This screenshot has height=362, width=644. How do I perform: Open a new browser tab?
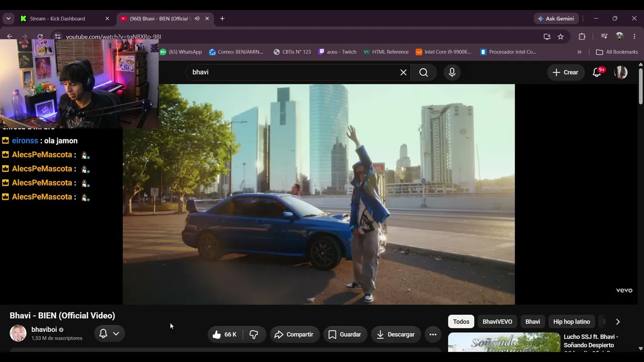point(222,19)
